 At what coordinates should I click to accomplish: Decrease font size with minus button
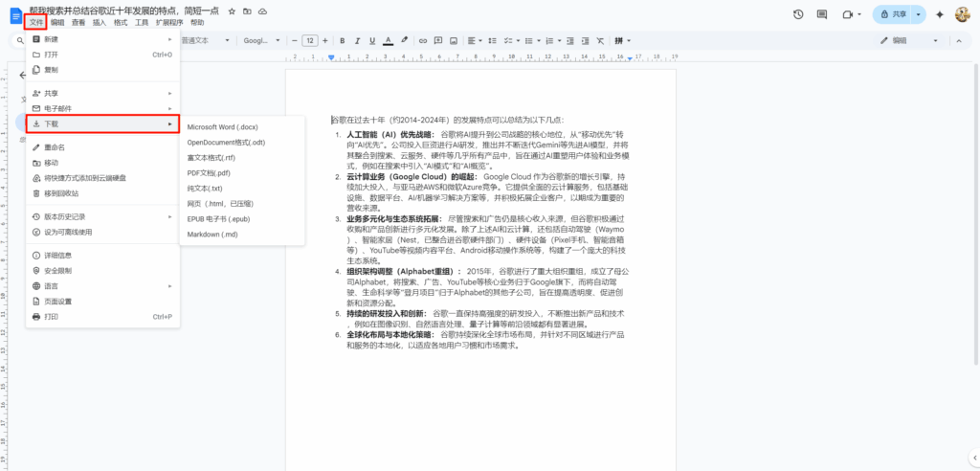point(295,40)
